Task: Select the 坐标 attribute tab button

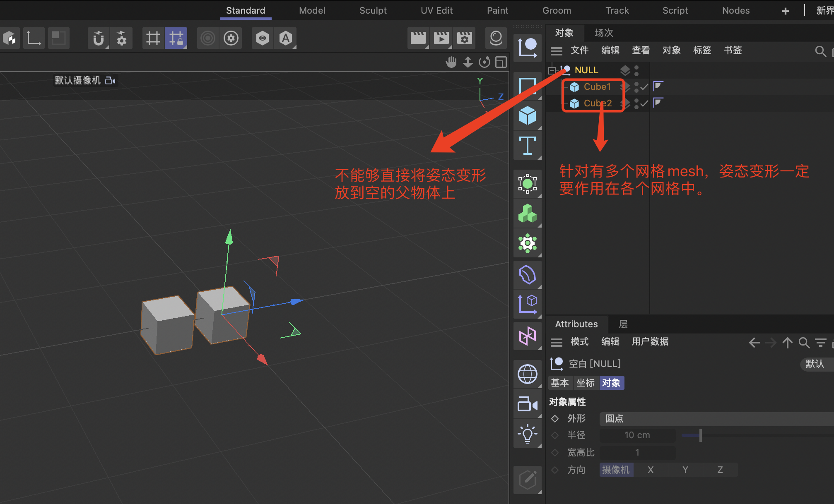Action: 585,383
